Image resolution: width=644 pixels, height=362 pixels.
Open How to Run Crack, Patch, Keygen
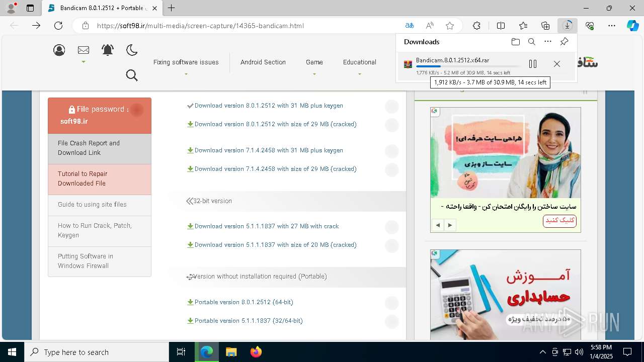100,231
